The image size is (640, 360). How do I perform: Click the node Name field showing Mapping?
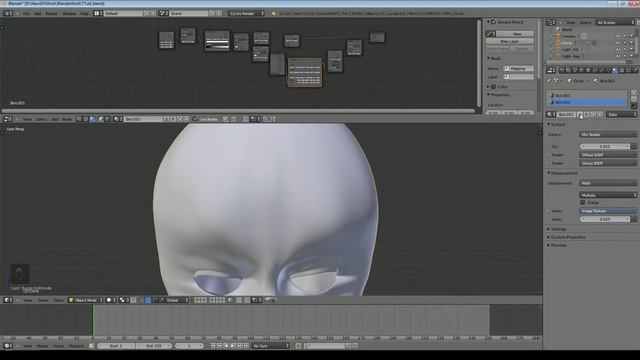(518, 69)
